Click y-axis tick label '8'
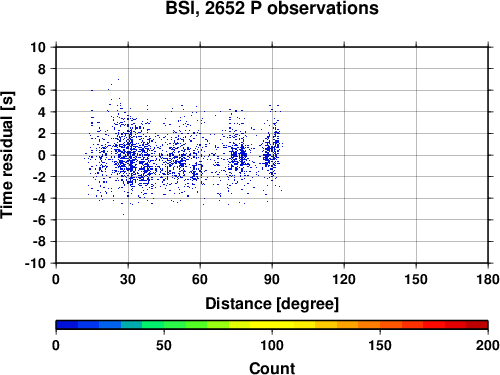Image resolution: width=500 pixels, height=375 pixels. [x=42, y=69]
